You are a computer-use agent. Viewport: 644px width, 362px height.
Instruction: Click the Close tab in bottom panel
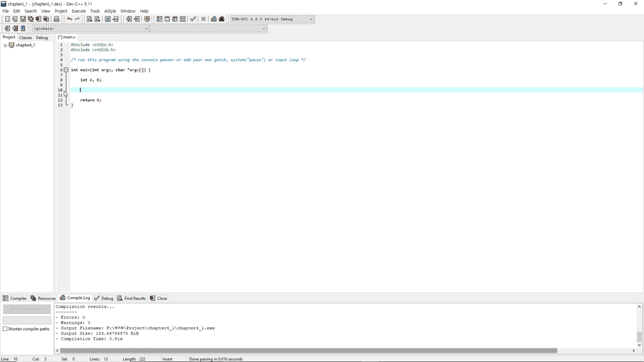158,298
